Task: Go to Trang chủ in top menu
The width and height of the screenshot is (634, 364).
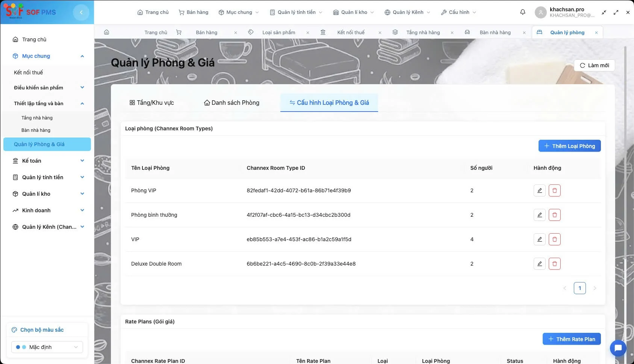Action: (153, 12)
